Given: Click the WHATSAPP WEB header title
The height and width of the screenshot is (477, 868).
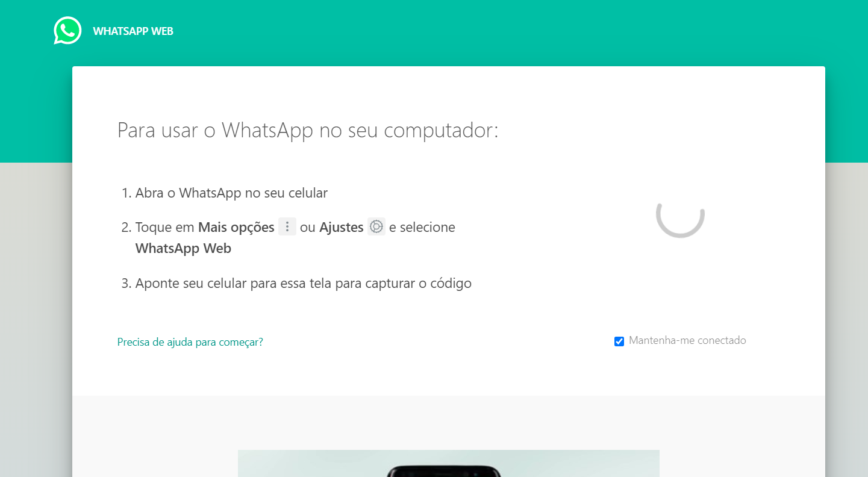Looking at the screenshot, I should click(x=133, y=31).
